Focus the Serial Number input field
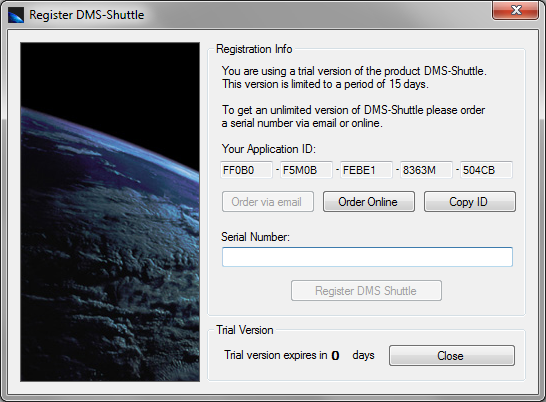 (367, 257)
